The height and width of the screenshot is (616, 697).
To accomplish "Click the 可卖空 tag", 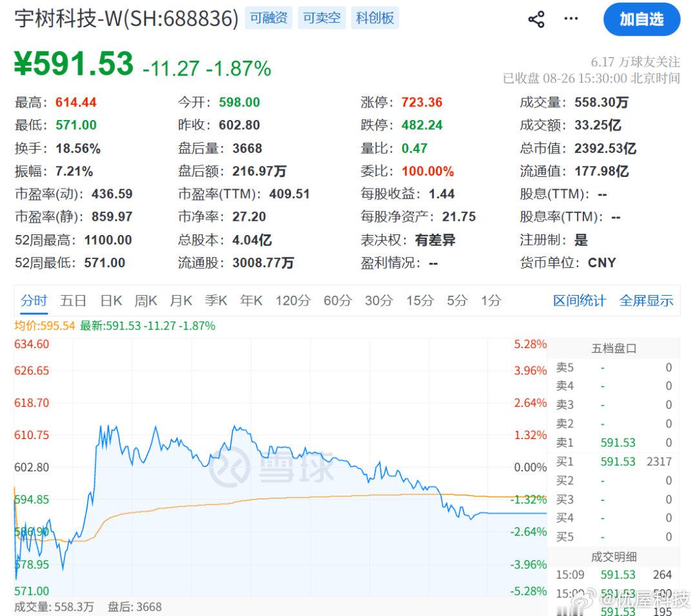I will click(x=321, y=18).
